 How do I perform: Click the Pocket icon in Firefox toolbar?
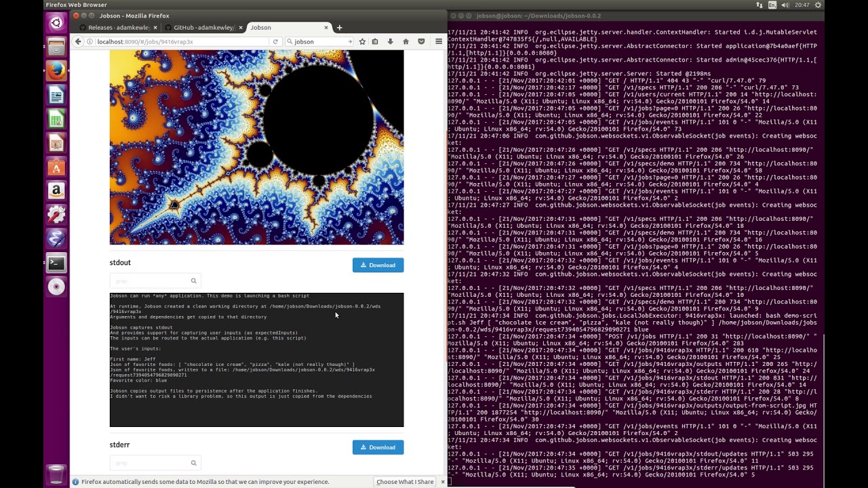421,41
